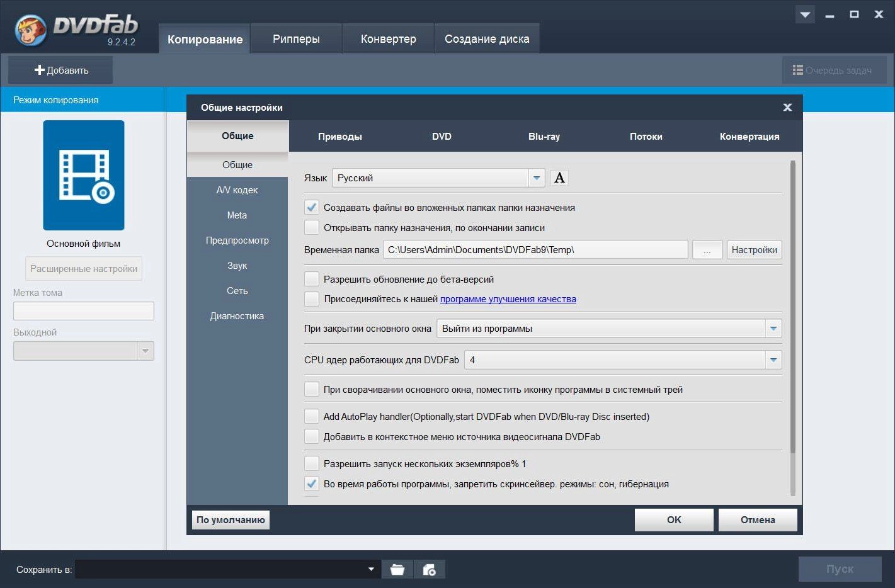Image resolution: width=895 pixels, height=588 pixels.
Task: Open the Blu-ray settings tab
Action: coord(544,136)
